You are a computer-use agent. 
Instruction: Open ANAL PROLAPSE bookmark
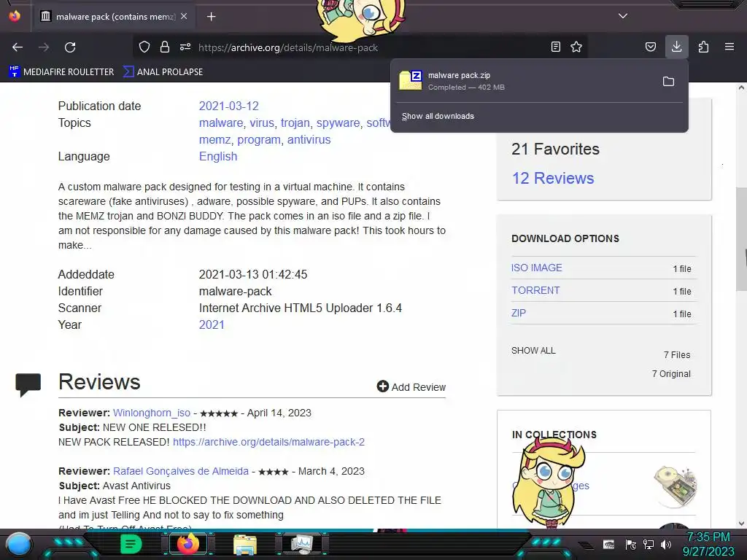(163, 72)
